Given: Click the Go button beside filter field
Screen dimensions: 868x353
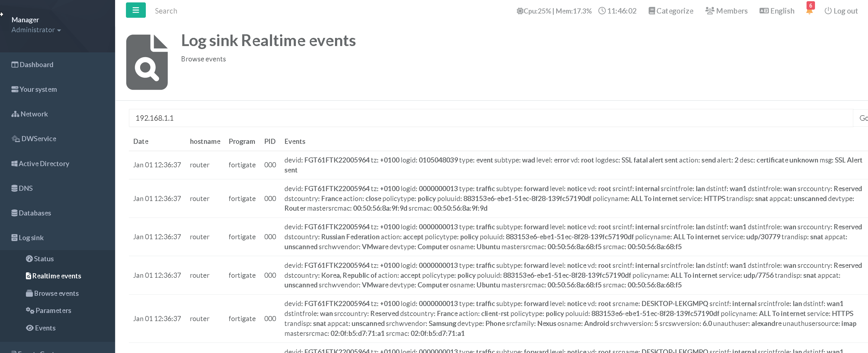Looking at the screenshot, I should point(862,118).
